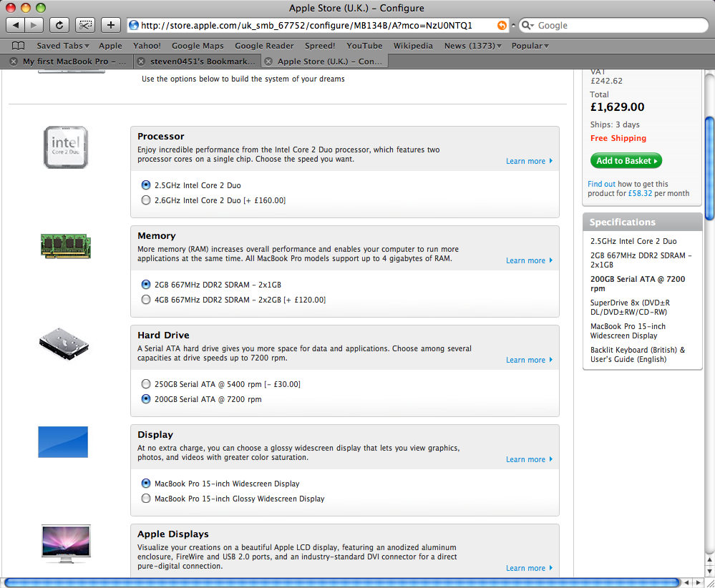Image resolution: width=715 pixels, height=588 pixels.
Task: Click the blue display image
Action: point(63,441)
